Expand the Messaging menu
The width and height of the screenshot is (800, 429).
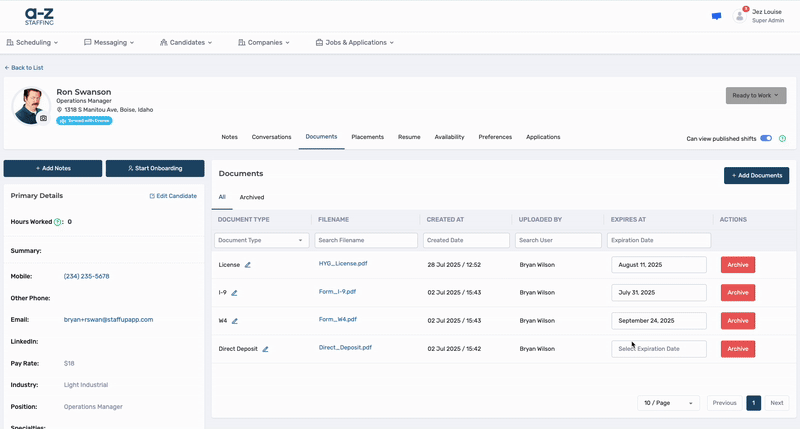(109, 42)
